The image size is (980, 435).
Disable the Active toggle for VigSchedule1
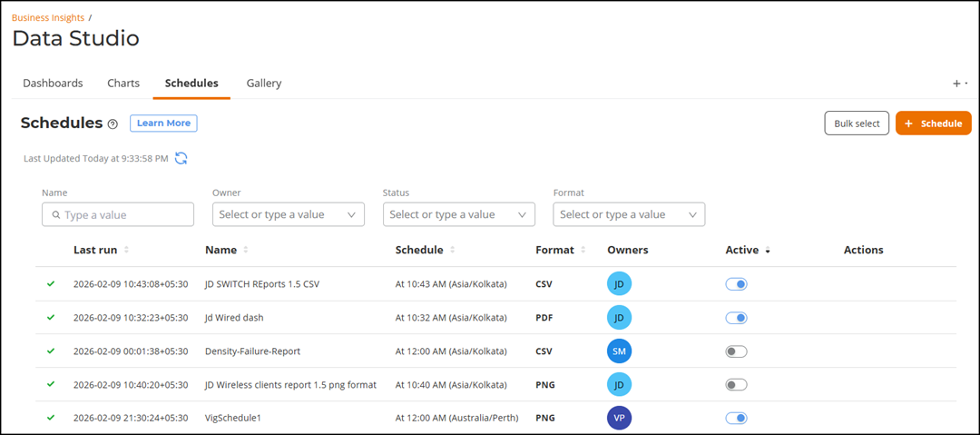[736, 418]
